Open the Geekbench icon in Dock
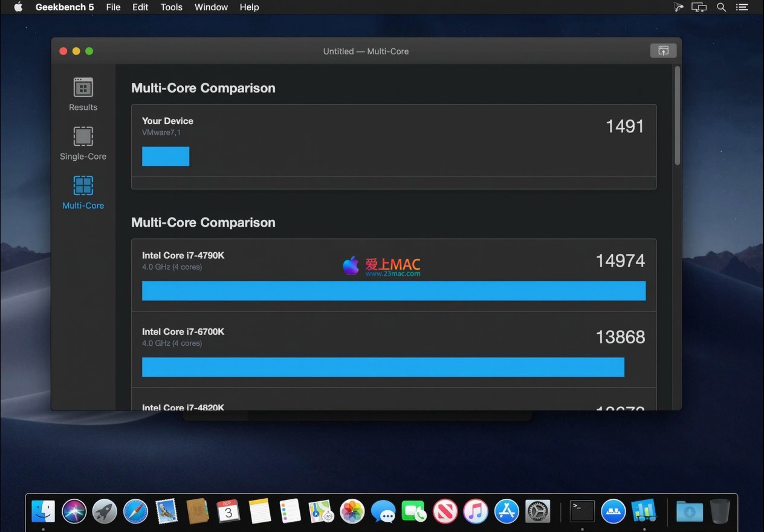This screenshot has width=764, height=532. 644,511
